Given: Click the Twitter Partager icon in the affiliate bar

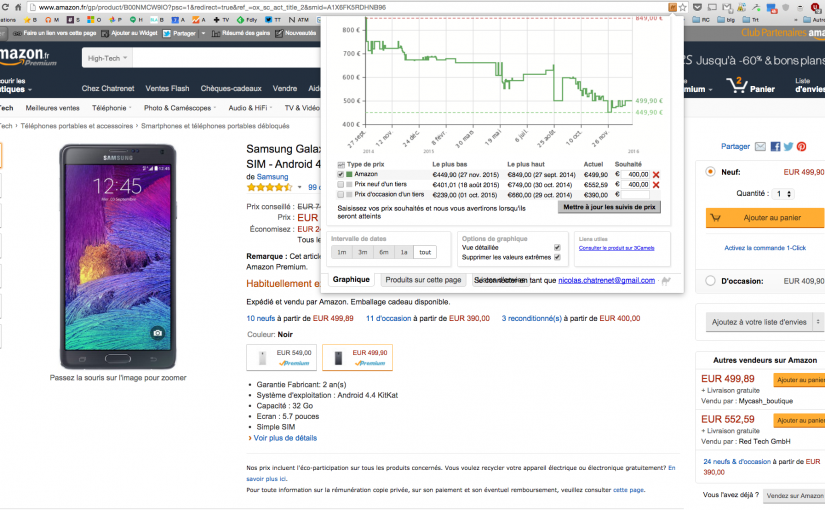Looking at the screenshot, I should [167, 33].
